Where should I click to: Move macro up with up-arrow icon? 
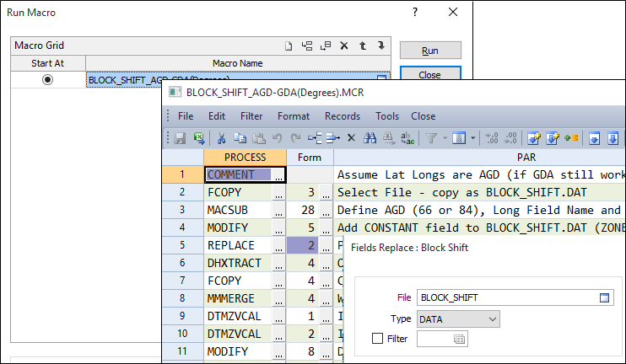(363, 45)
